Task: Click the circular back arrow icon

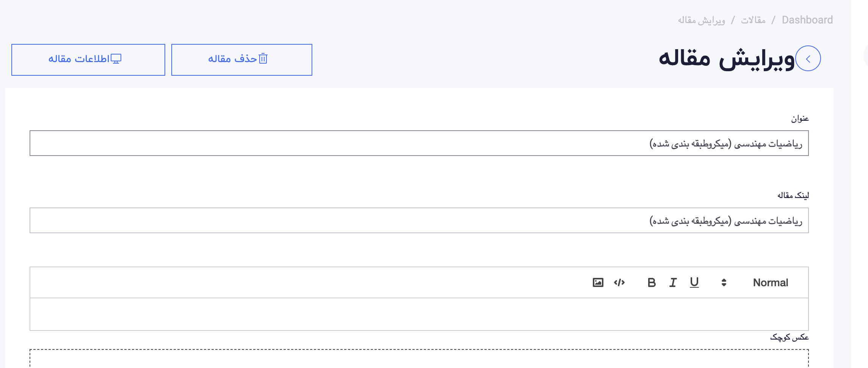Action: point(808,59)
